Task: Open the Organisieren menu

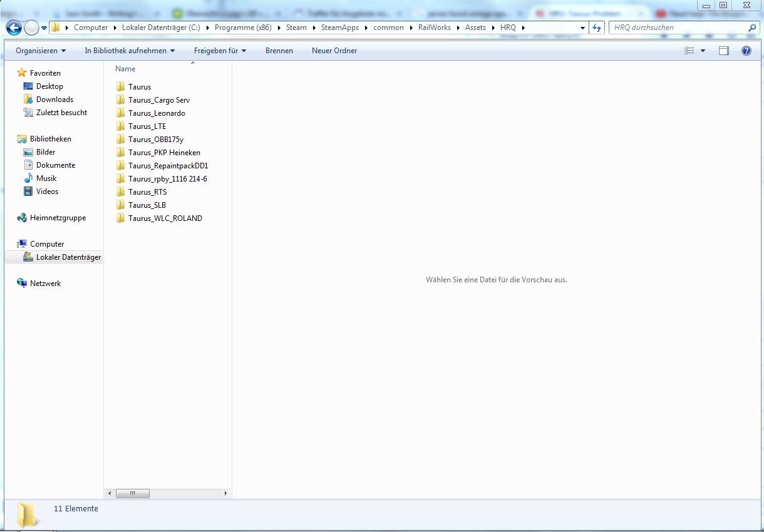Action: click(x=41, y=51)
